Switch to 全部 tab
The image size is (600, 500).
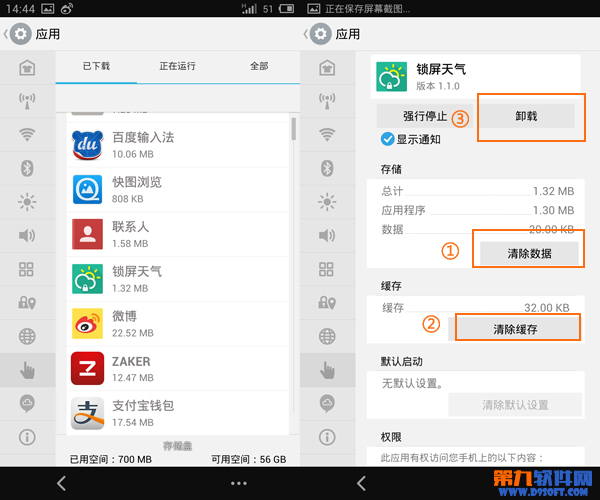pos(259,67)
